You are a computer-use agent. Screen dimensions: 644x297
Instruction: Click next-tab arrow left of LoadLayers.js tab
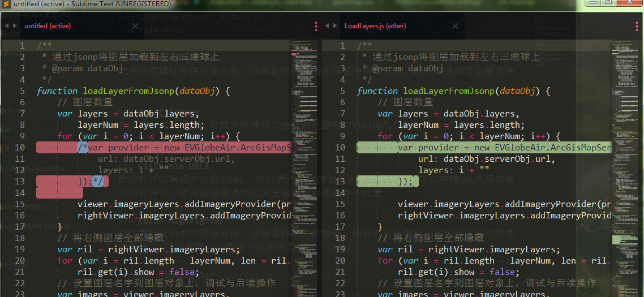click(x=335, y=26)
